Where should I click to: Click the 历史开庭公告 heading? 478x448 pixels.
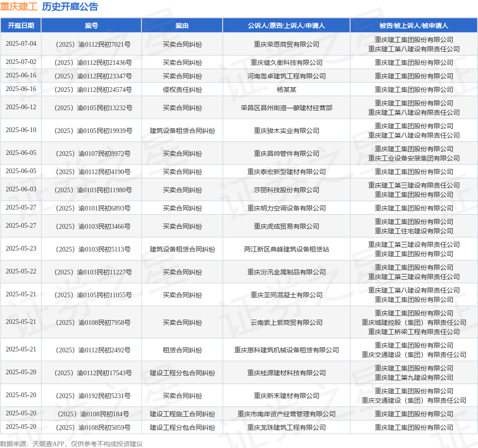(x=70, y=7)
